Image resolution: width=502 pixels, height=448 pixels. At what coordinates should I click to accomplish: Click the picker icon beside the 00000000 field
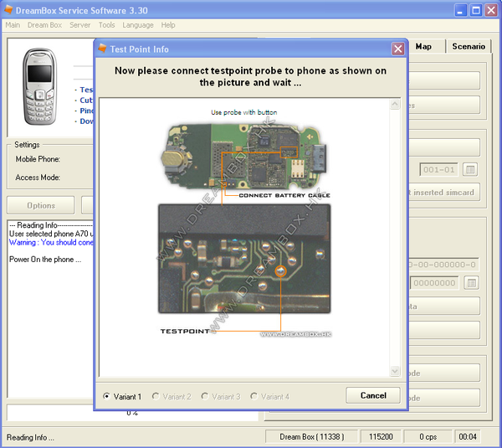tap(471, 283)
